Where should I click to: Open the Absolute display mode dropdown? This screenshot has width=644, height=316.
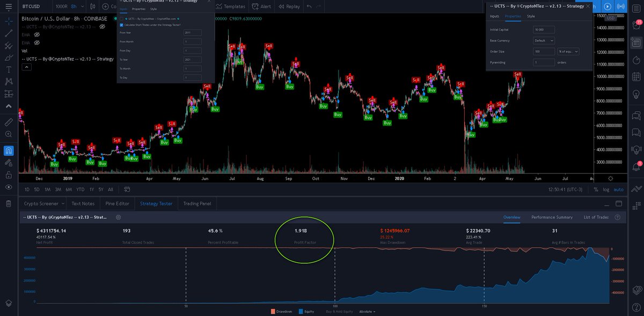tap(367, 311)
